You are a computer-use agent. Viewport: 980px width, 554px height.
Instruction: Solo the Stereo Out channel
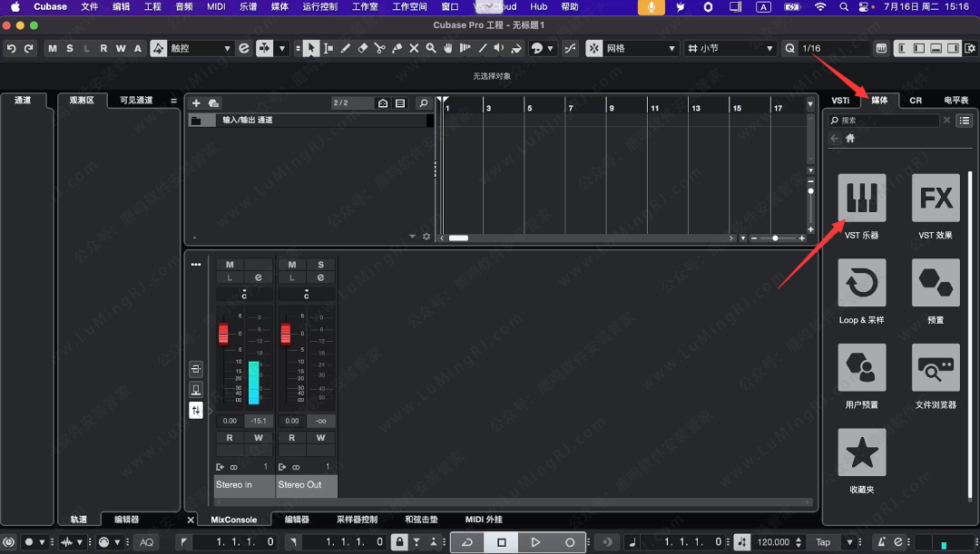tap(320, 265)
